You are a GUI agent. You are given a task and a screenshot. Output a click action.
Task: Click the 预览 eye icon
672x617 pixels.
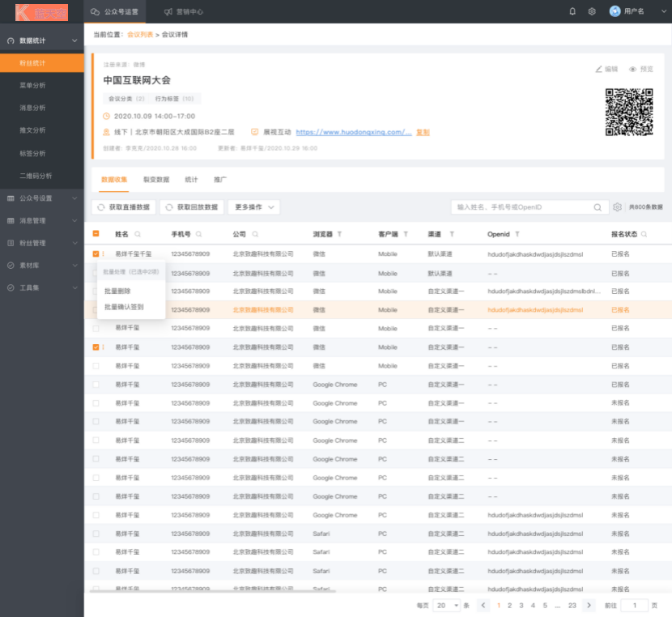pos(633,70)
